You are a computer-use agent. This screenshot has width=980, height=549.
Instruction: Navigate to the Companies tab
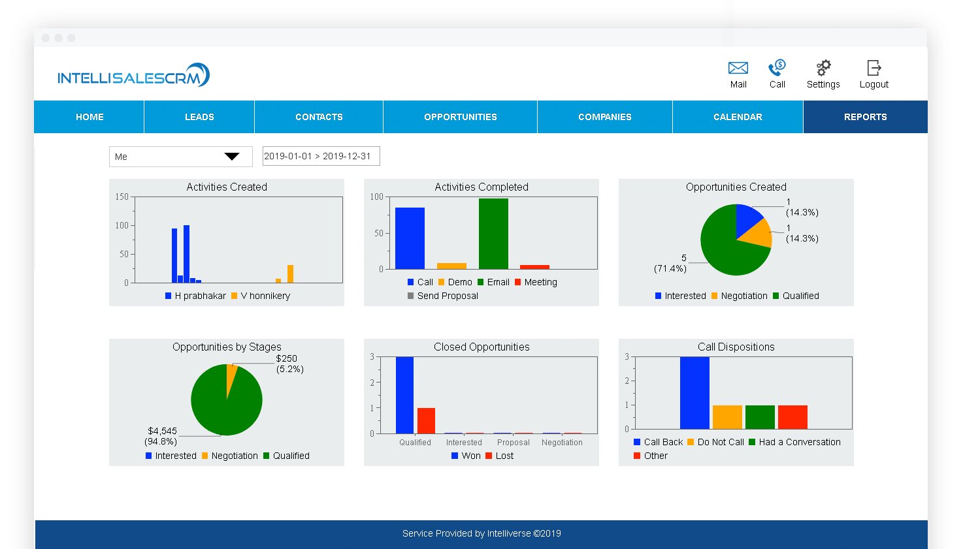605,117
